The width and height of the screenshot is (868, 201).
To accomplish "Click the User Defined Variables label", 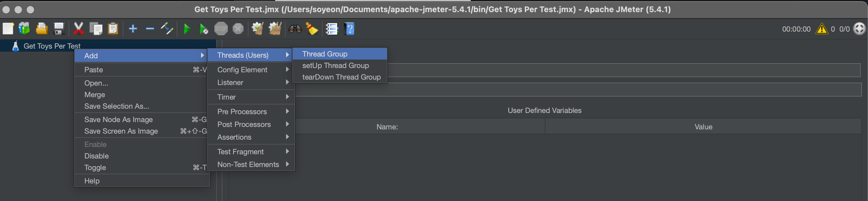I will point(544,111).
